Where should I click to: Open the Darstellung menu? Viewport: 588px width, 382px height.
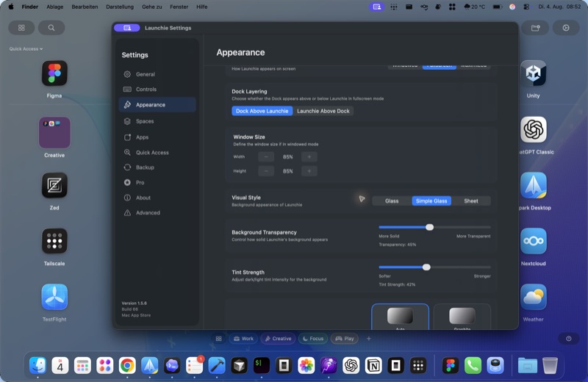[x=120, y=7]
